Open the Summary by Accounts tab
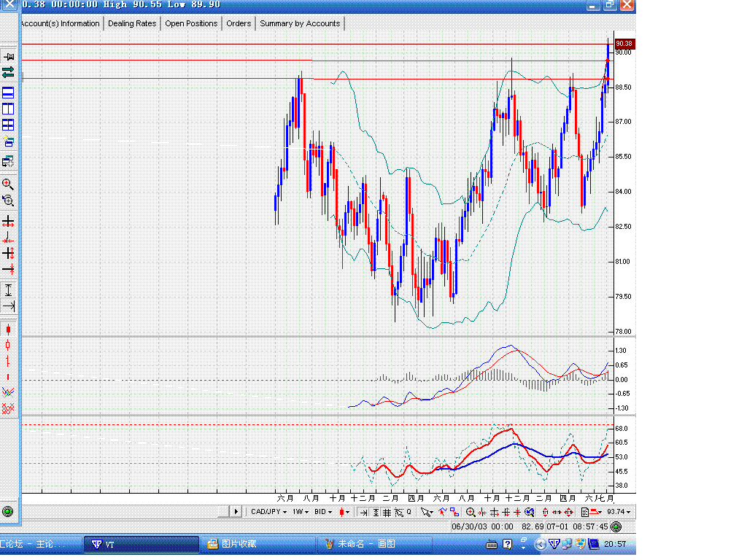This screenshot has width=747, height=560. [x=300, y=23]
